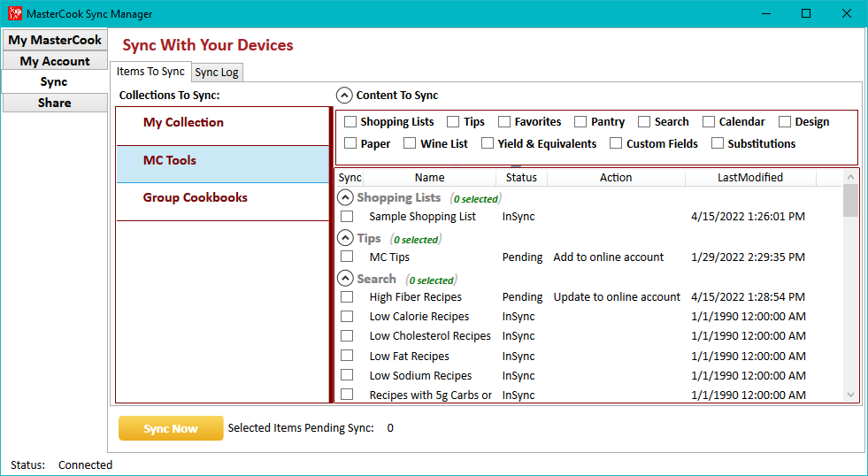Image resolution: width=868 pixels, height=476 pixels.
Task: Click the Connected status text
Action: [x=85, y=464]
